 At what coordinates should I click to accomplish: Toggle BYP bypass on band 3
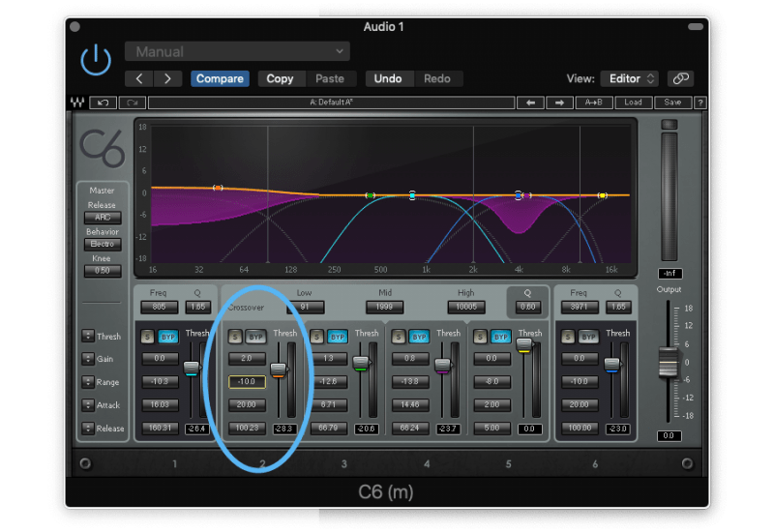[x=338, y=337]
